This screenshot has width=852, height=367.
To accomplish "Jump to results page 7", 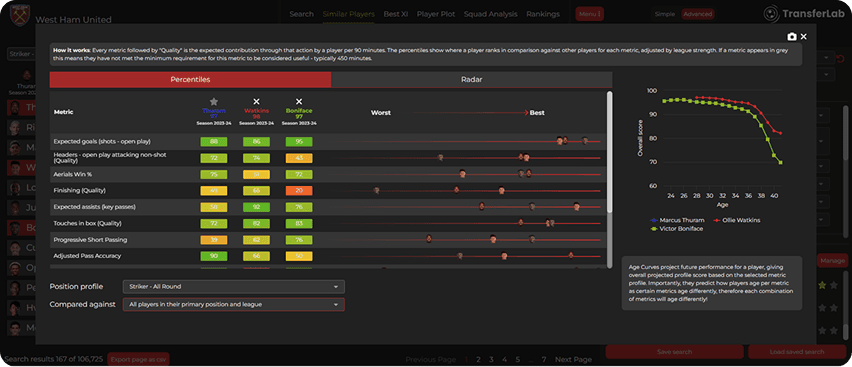I will click(543, 359).
